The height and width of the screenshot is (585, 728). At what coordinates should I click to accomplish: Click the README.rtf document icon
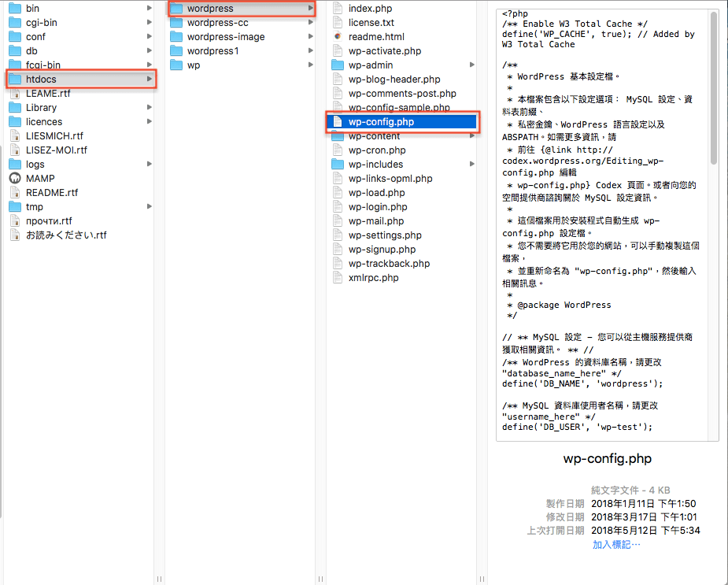pyautogui.click(x=15, y=192)
